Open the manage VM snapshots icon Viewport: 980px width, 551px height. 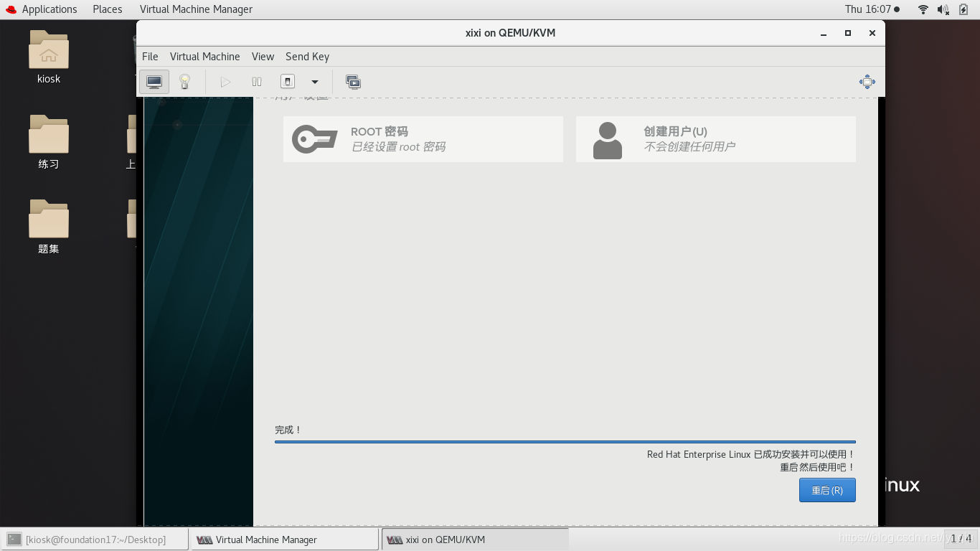353,82
